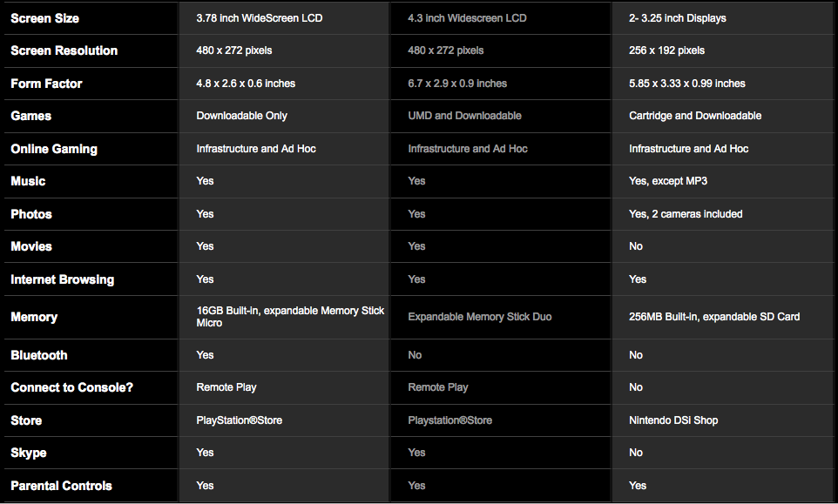Click the 2- 3.25 inch Displays cell

677,18
